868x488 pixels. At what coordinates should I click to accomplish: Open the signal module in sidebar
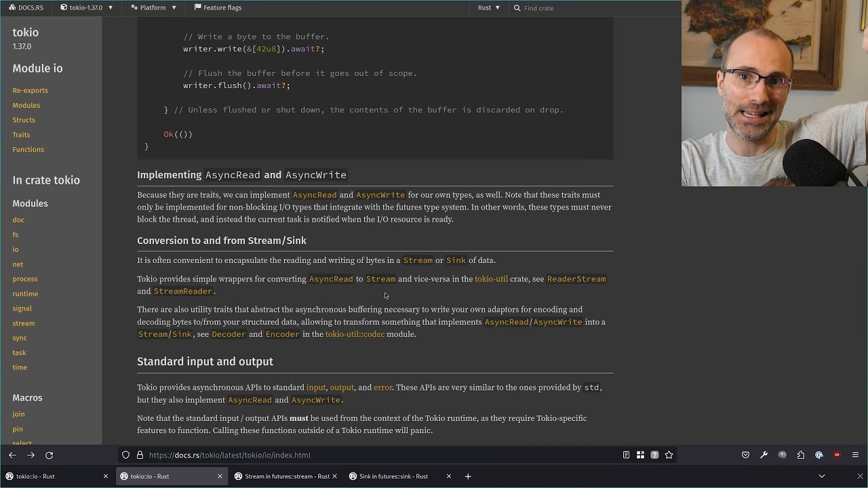point(22,308)
